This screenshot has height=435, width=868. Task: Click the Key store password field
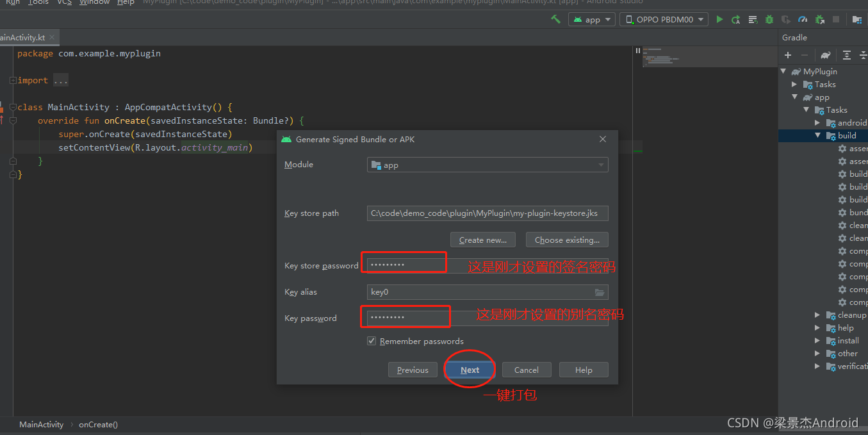[x=487, y=265]
